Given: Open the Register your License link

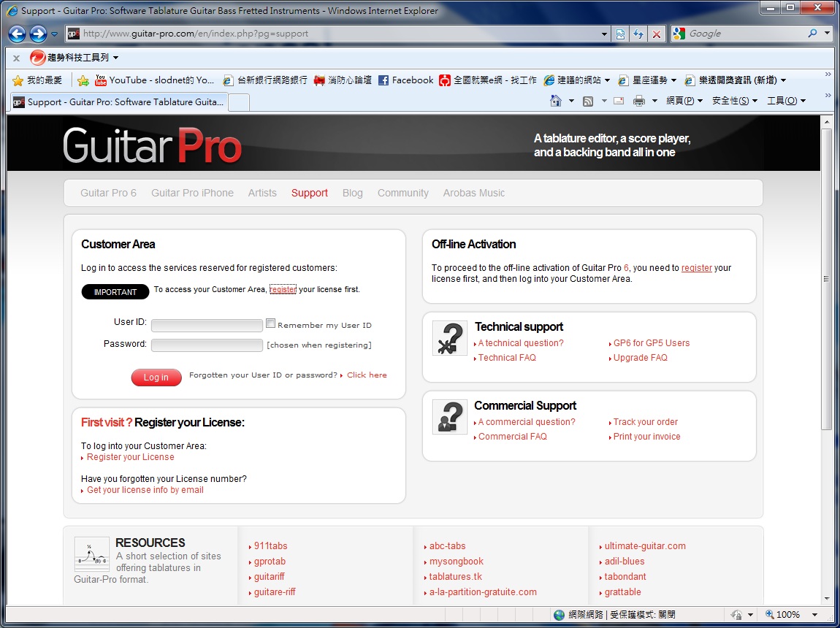Looking at the screenshot, I should 130,457.
